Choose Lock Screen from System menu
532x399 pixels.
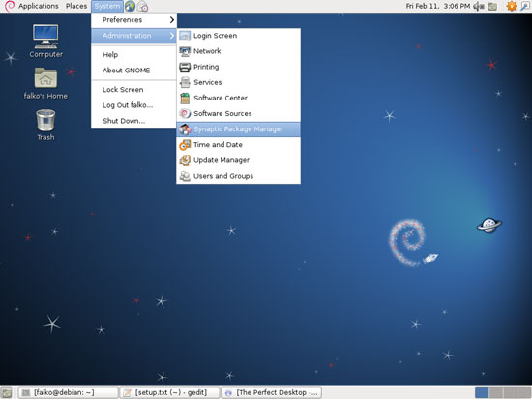[x=133, y=90]
